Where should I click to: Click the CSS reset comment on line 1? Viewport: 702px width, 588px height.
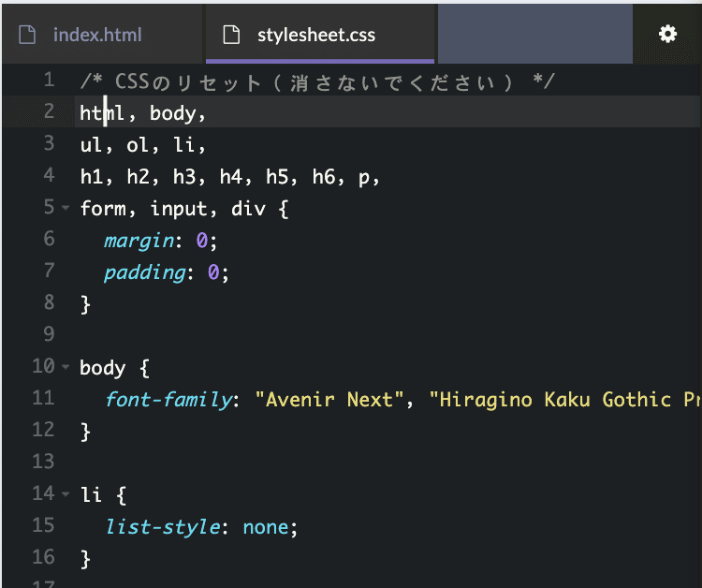(317, 82)
